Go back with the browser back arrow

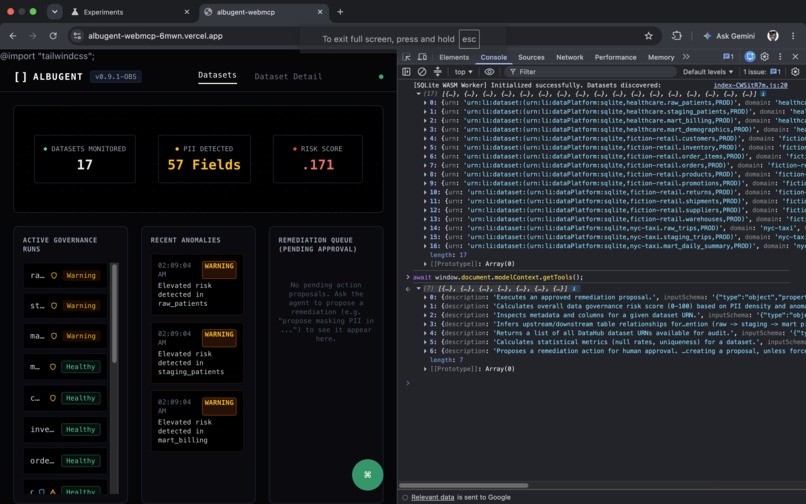click(13, 36)
